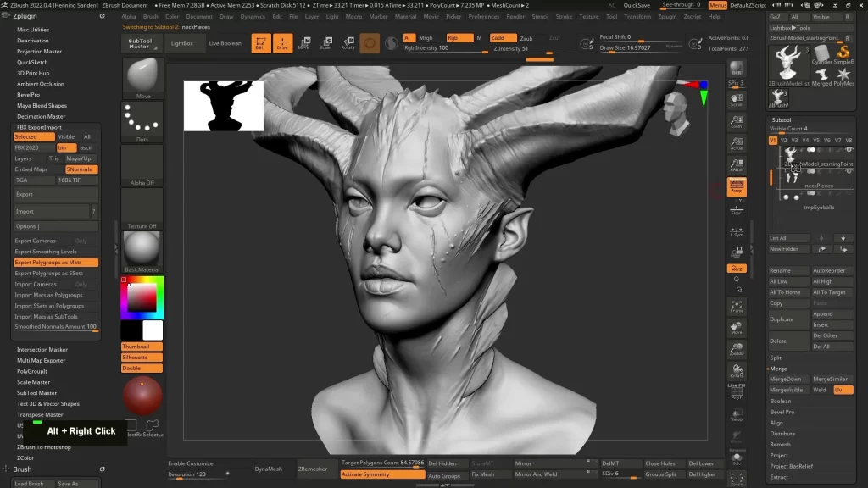Click the Scroll canvas icon

(x=737, y=100)
